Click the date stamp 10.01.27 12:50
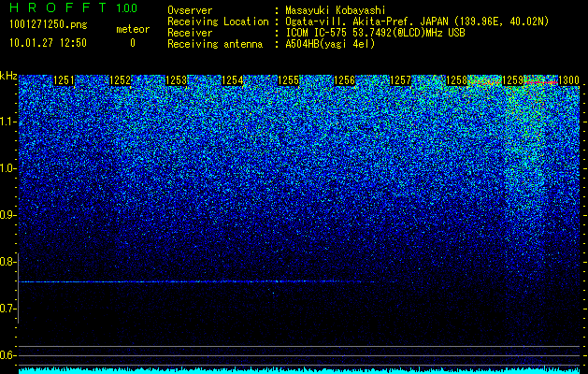This screenshot has height=374, width=588. point(48,43)
